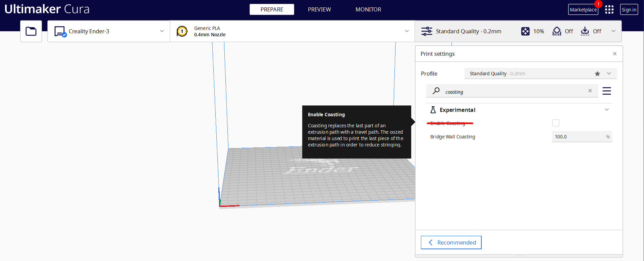Viewport: 644px width, 261px height.
Task: Open the setting visibility hamburger menu
Action: [x=607, y=91]
